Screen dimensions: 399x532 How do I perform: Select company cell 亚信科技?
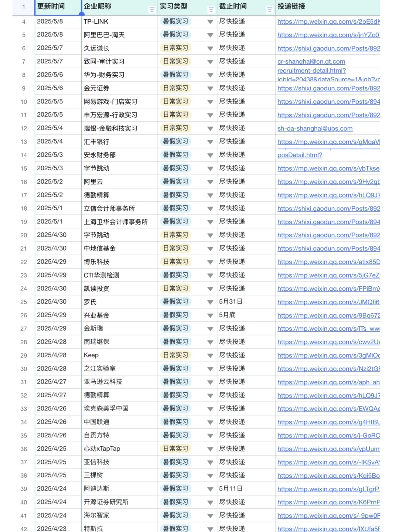pos(119,462)
